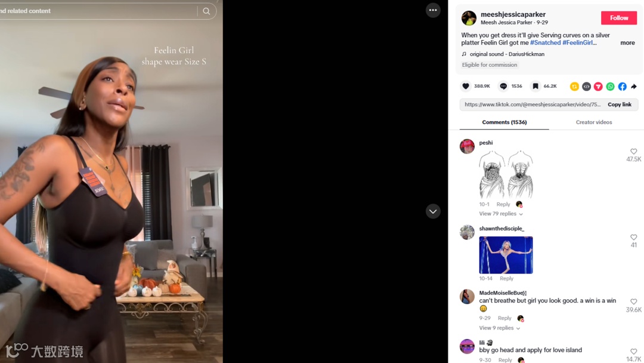
Task: Like MadeMoiselleBue's comment
Action: pyautogui.click(x=634, y=302)
